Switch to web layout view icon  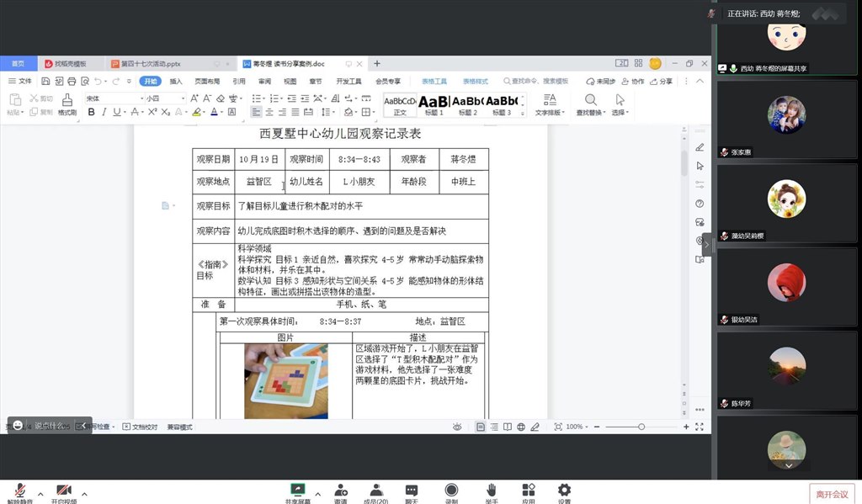point(520,427)
